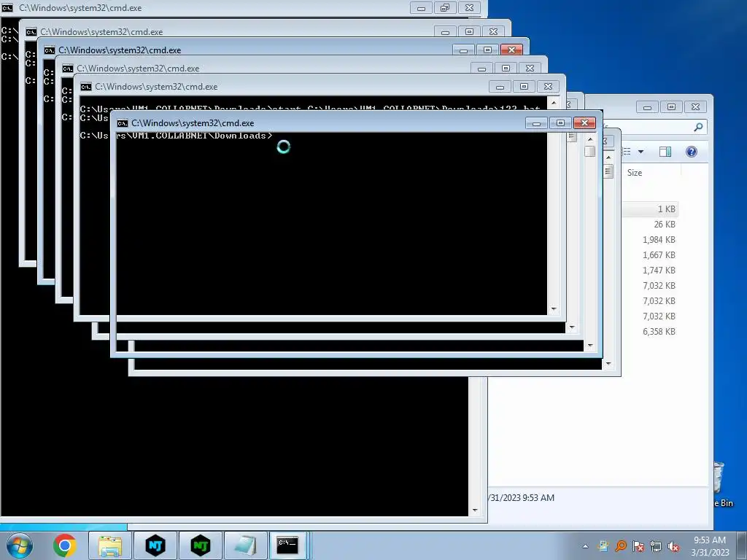Select the file row sized 1 KB
747x560 pixels.
click(x=650, y=209)
